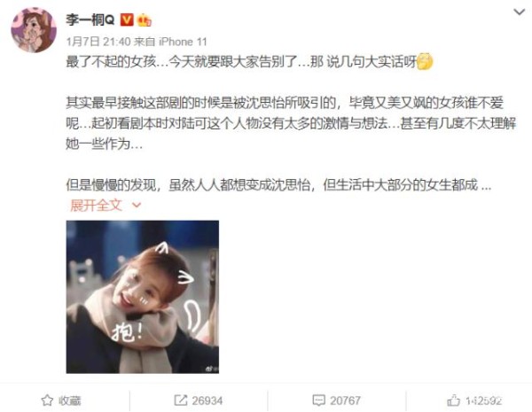
Task: Open the 1月7日 21:40 timestamp link
Action: [98, 42]
